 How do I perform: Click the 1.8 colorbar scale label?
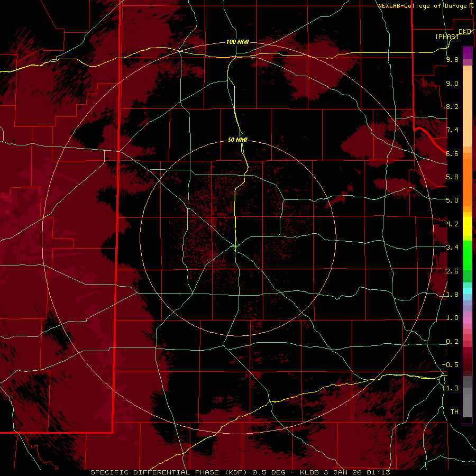[452, 295]
